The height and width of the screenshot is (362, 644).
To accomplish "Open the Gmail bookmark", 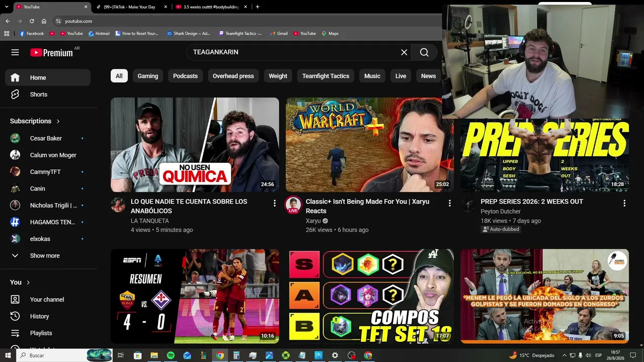I will (x=278, y=34).
